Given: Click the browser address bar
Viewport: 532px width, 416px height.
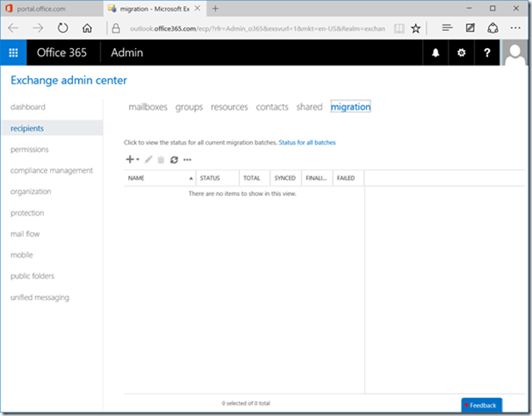Looking at the screenshot, I should (258, 28).
